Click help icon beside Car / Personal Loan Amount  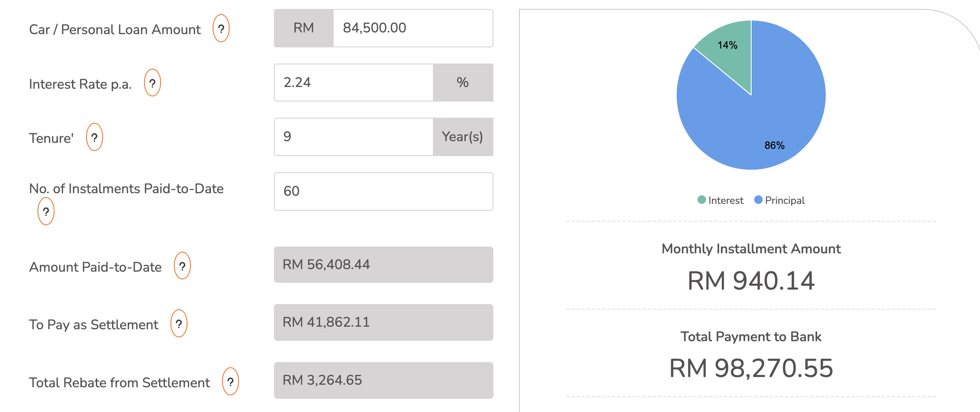221,29
